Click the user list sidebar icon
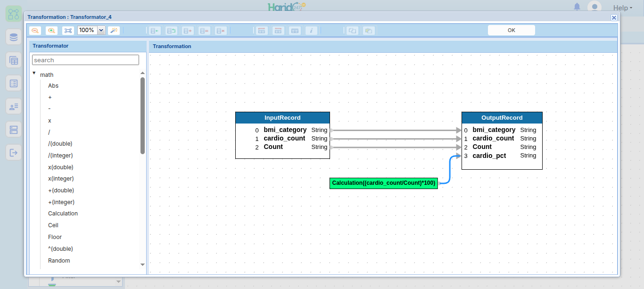644x289 pixels. tap(14, 107)
